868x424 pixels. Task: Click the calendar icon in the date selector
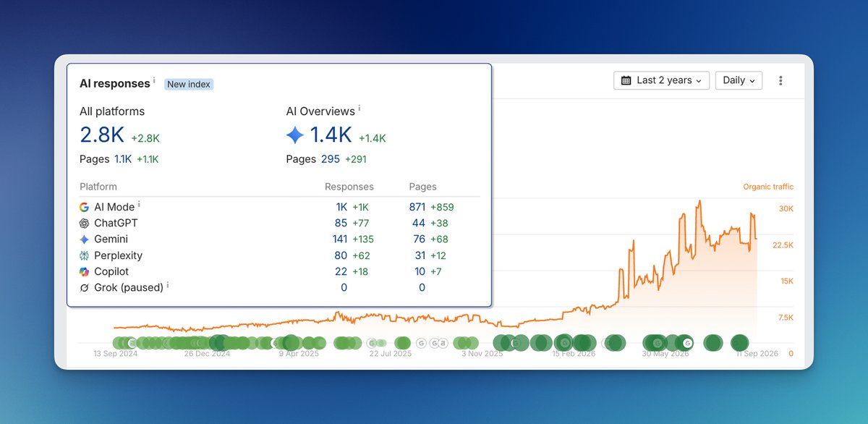click(626, 80)
